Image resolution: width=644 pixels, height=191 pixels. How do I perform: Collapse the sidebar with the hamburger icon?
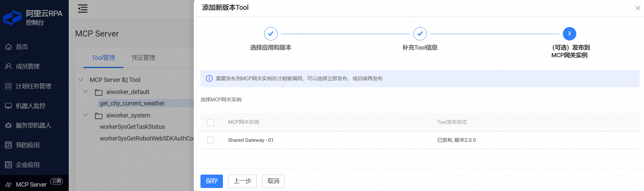pyautogui.click(x=82, y=9)
